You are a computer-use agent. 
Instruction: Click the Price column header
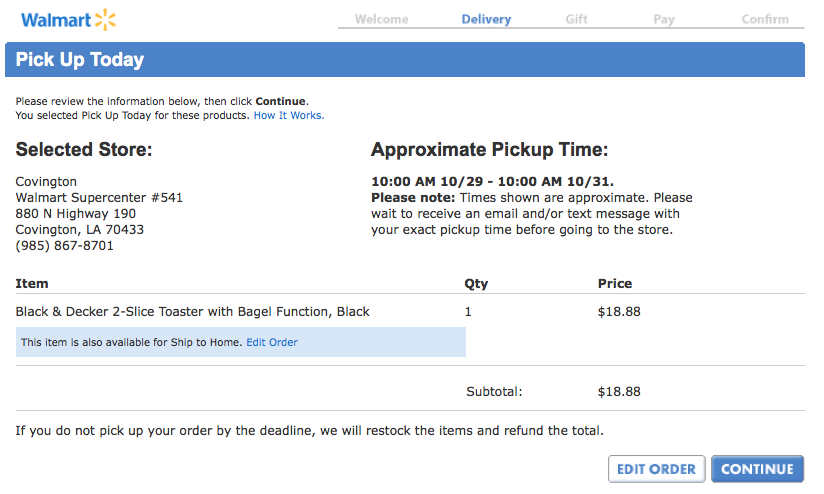(x=615, y=283)
